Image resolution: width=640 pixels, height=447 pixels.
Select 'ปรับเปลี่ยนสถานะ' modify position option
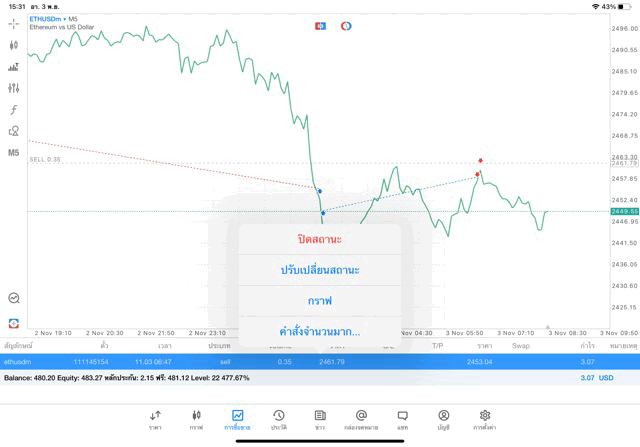tap(320, 270)
